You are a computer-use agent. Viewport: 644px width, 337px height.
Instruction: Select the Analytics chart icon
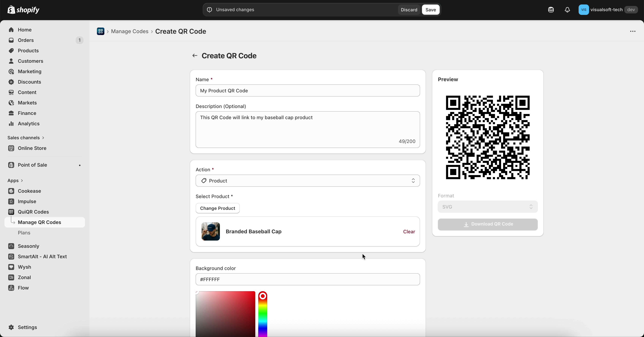click(x=12, y=124)
